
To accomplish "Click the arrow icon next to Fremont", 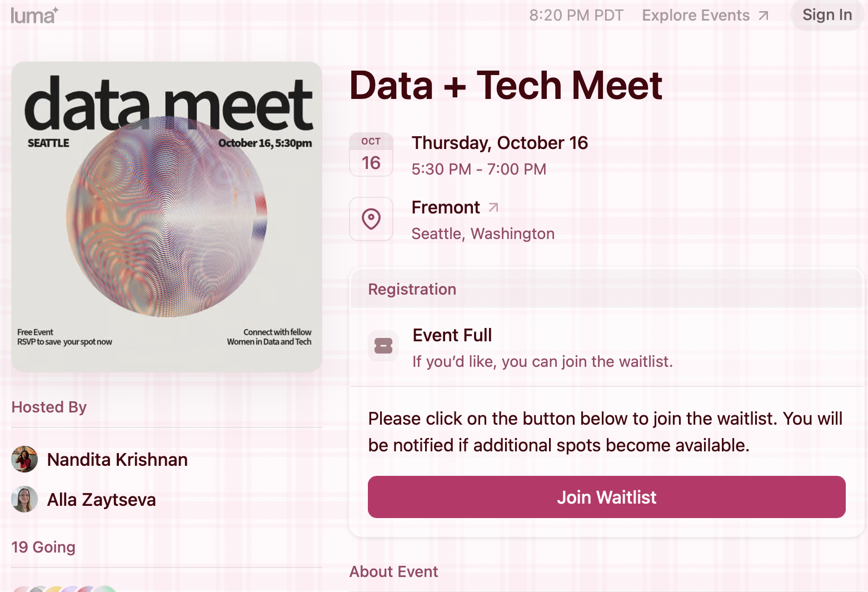I will point(493,207).
